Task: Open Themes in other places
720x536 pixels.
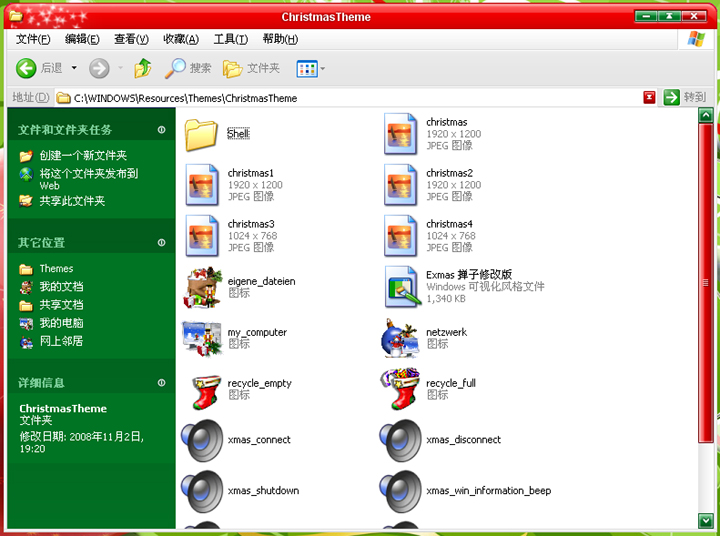Action: (56, 268)
